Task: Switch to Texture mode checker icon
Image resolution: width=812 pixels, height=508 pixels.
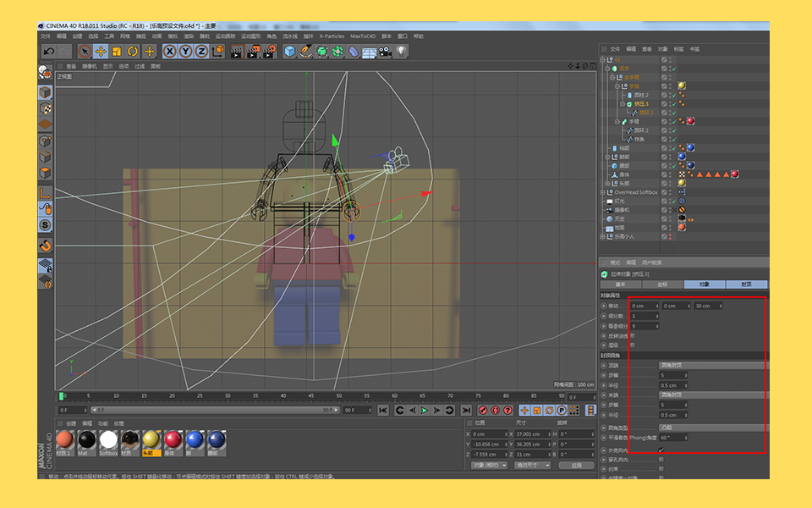Action: point(46,108)
